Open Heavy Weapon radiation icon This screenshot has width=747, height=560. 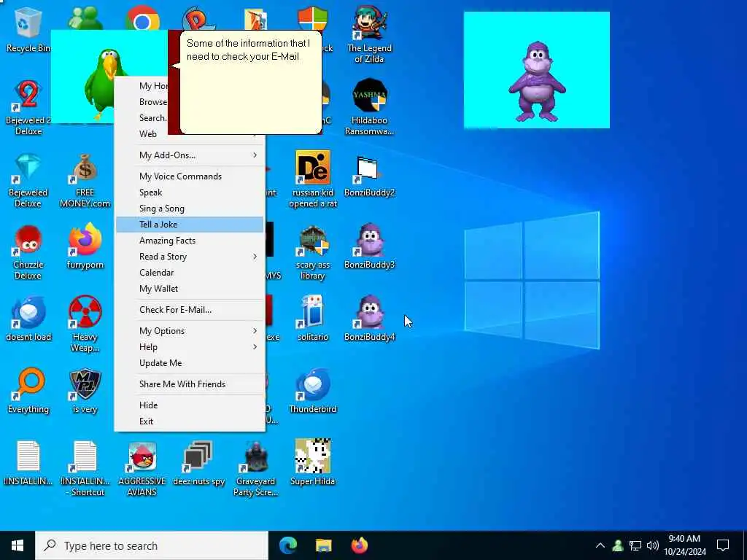pyautogui.click(x=85, y=324)
